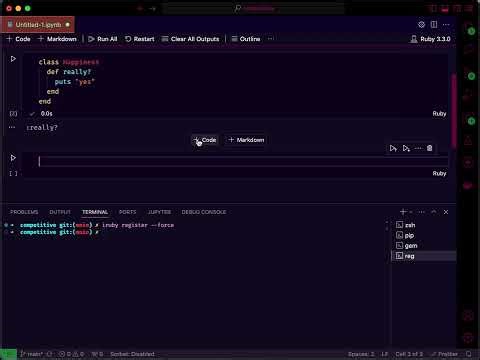Click 'iruby register --force' terminal line
The image size is (480, 360).
tap(138, 225)
